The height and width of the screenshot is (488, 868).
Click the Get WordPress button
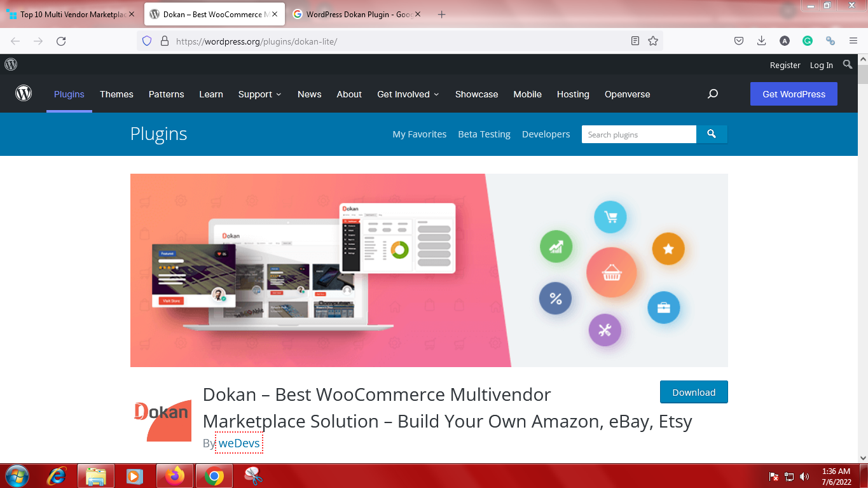point(794,94)
